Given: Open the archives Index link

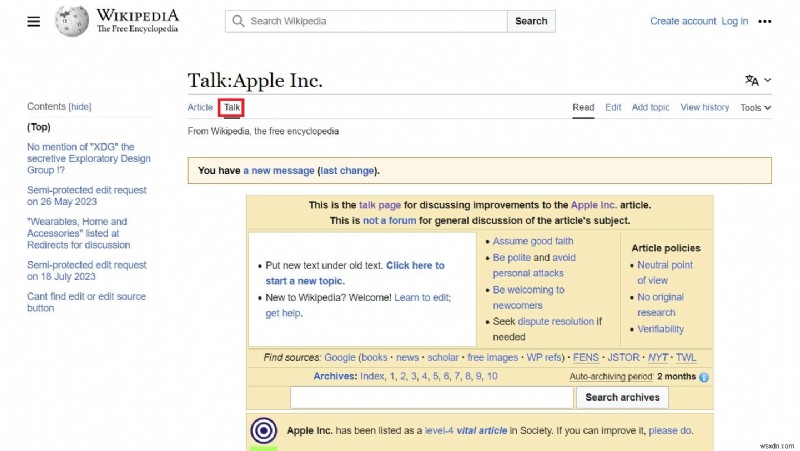Looking at the screenshot, I should 372,377.
